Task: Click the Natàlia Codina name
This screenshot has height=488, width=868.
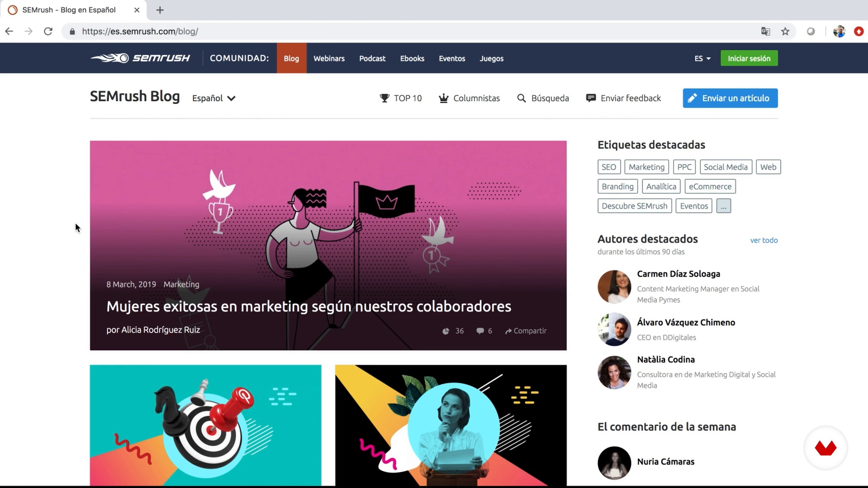Action: 665,360
